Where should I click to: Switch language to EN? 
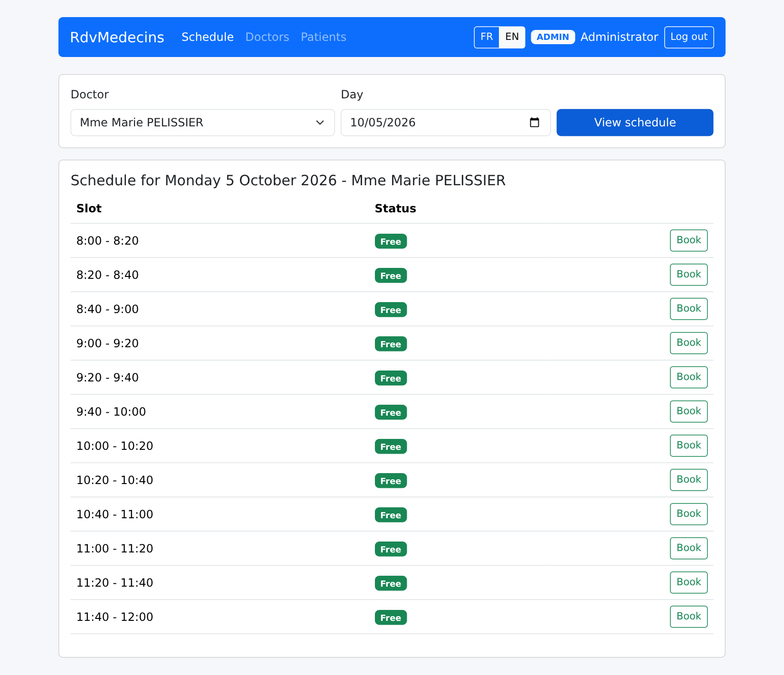[512, 37]
